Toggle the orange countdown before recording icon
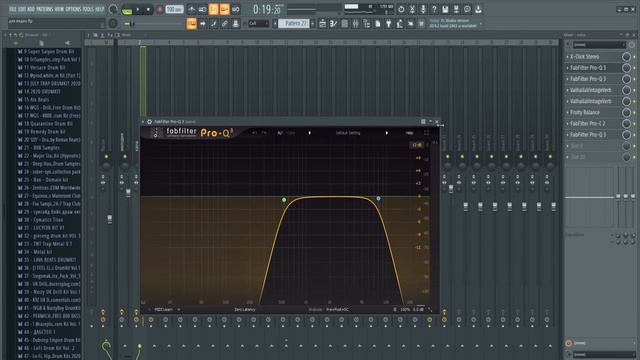Viewport: 640px width, 360px height. pyautogui.click(x=213, y=9)
